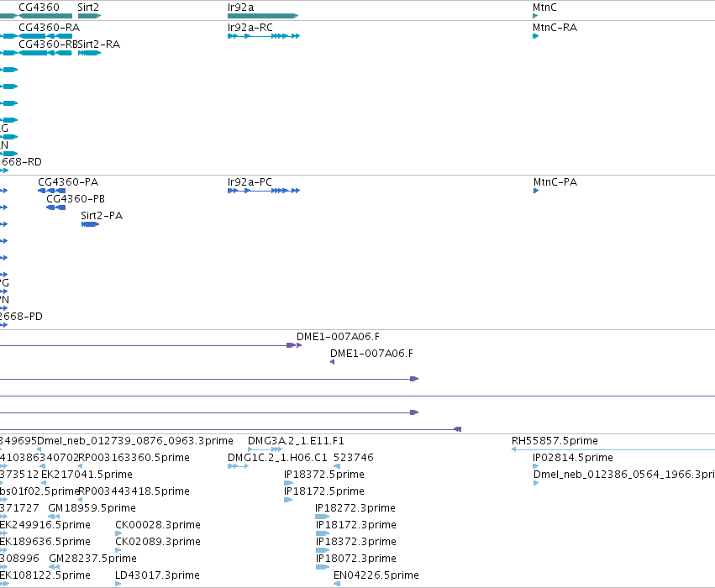Click the IP18172.5prime label
This screenshot has height=588, width=715.
pos(324,491)
